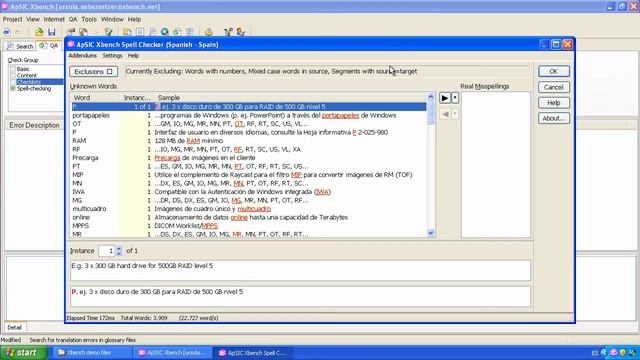Click 'ApSIC Xbench Spell C...' taskbar item
Viewport: 640px width, 360px height.
point(253,353)
